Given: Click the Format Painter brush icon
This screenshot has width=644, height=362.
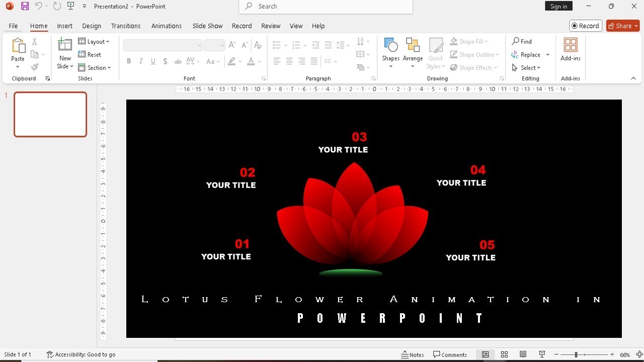Looking at the screenshot, I should click(x=35, y=67).
